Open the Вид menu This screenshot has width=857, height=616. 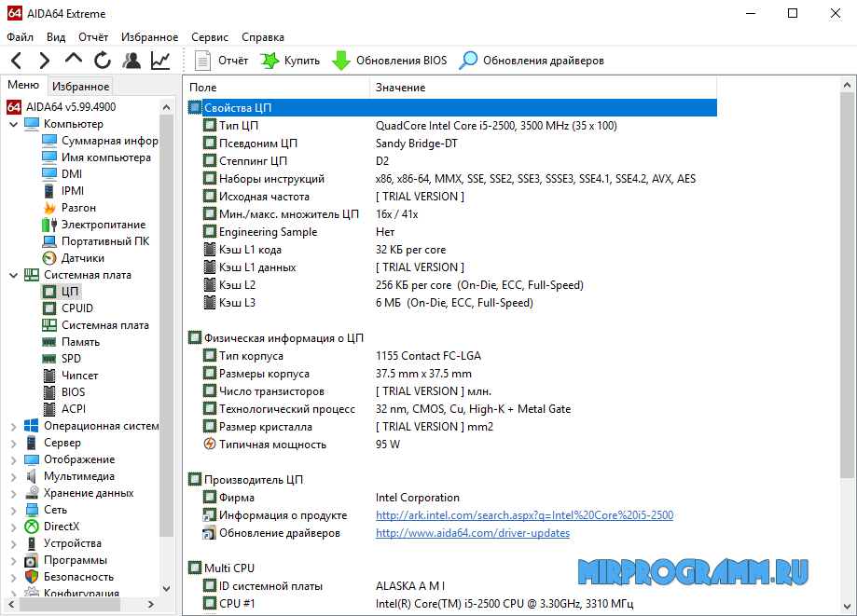pos(56,37)
